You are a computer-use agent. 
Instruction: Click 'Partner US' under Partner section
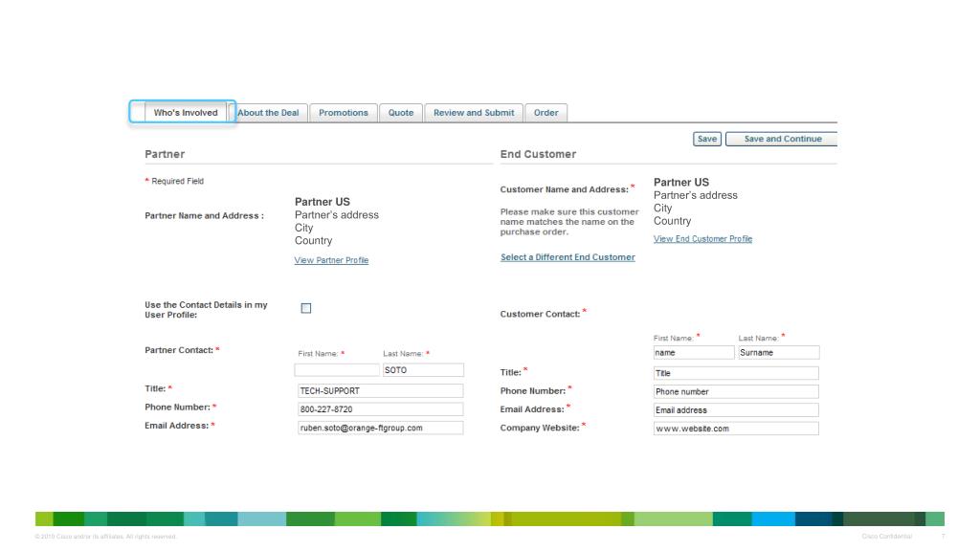[x=323, y=202]
